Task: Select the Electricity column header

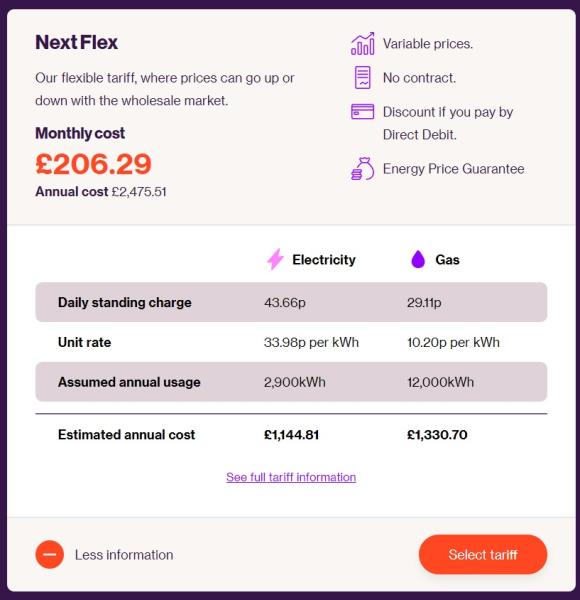Action: click(324, 259)
